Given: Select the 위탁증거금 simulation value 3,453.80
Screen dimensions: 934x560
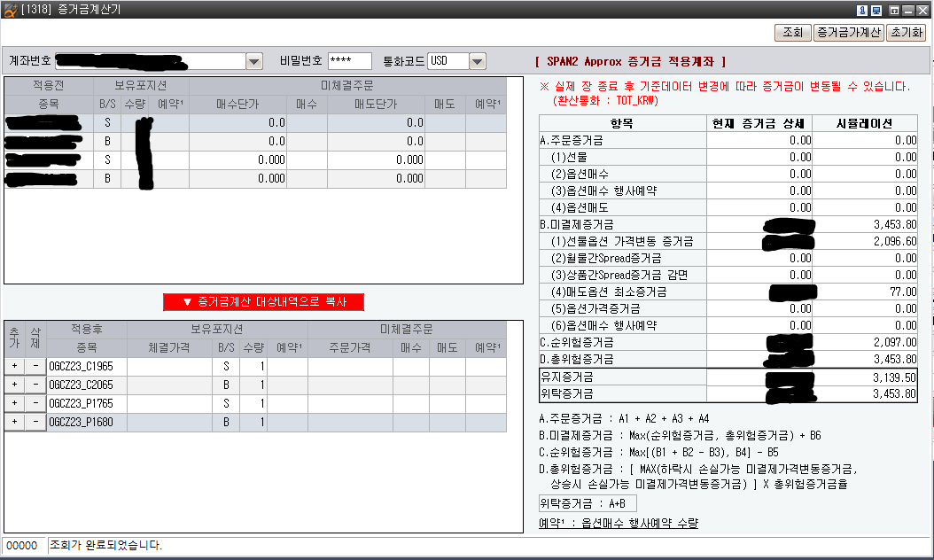Looking at the screenshot, I should (865, 393).
